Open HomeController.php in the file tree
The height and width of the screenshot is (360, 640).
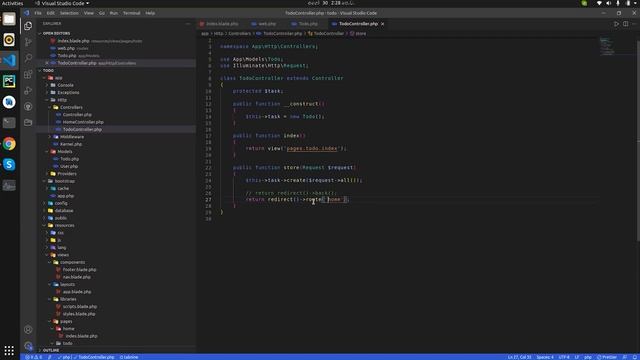83,122
